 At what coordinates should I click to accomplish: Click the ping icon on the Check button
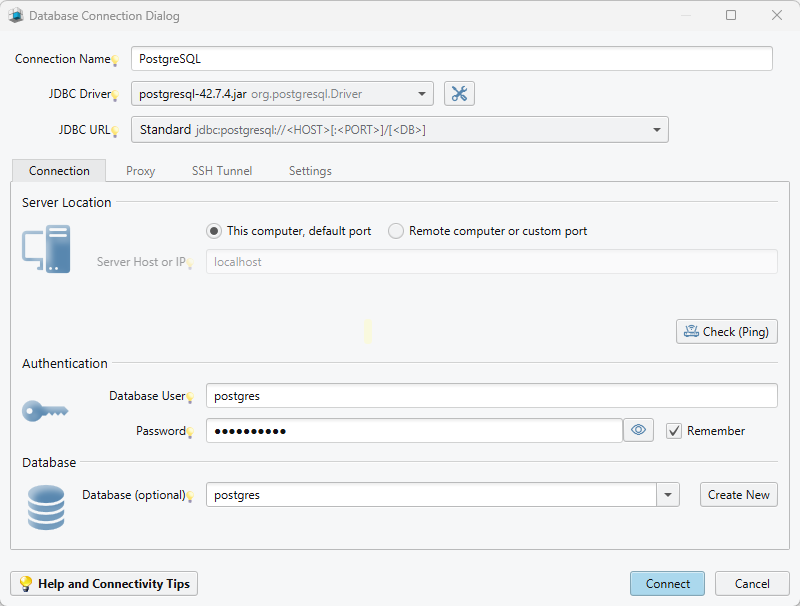point(691,331)
